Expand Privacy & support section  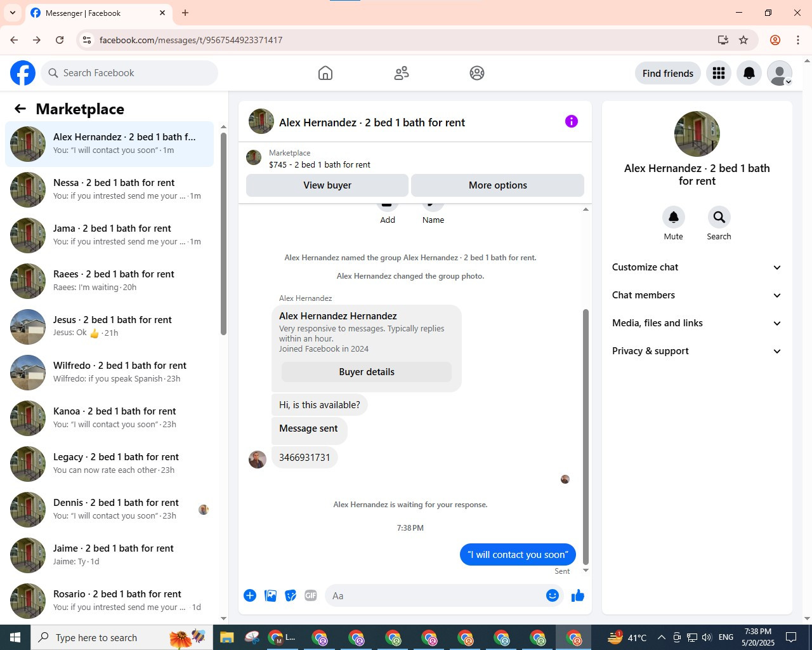coord(697,351)
